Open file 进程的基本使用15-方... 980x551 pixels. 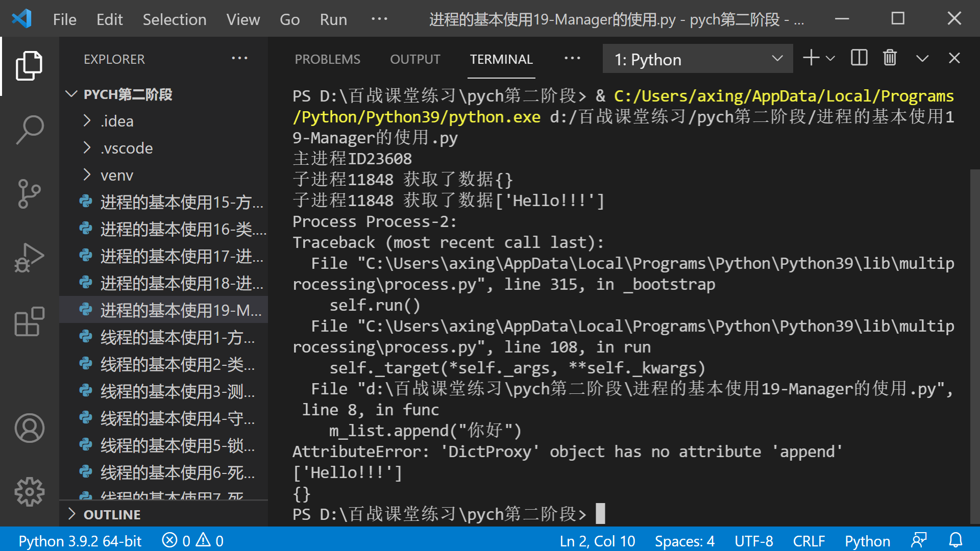coord(164,202)
